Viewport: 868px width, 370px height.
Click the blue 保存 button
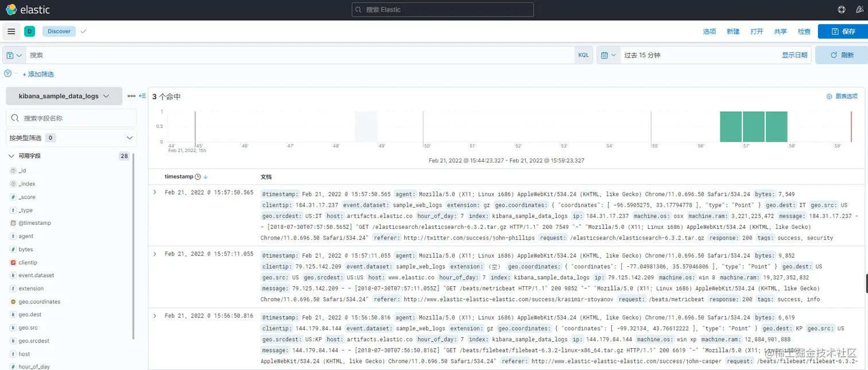[x=843, y=32]
